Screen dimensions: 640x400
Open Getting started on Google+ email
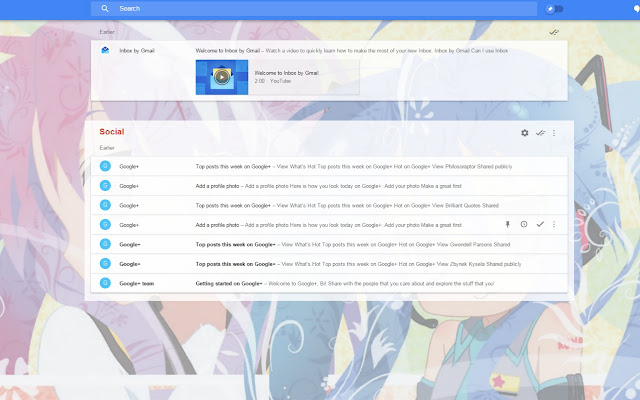pos(329,283)
